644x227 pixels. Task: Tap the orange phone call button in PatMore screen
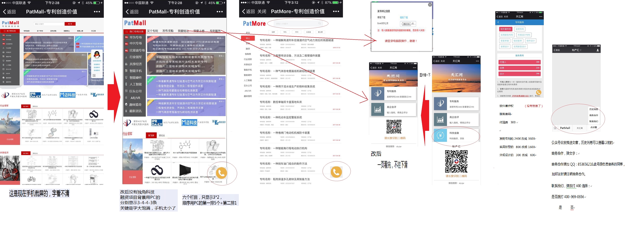click(336, 172)
